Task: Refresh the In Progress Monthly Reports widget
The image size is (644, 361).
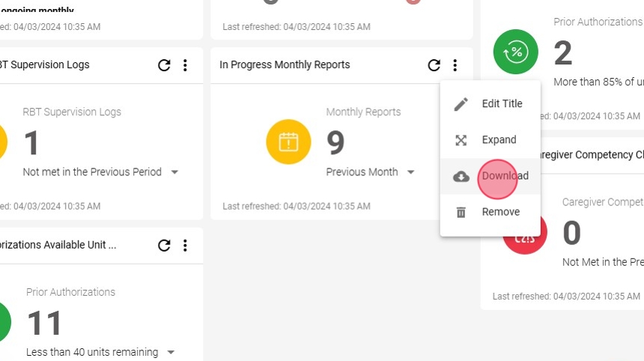Action: tap(434, 65)
